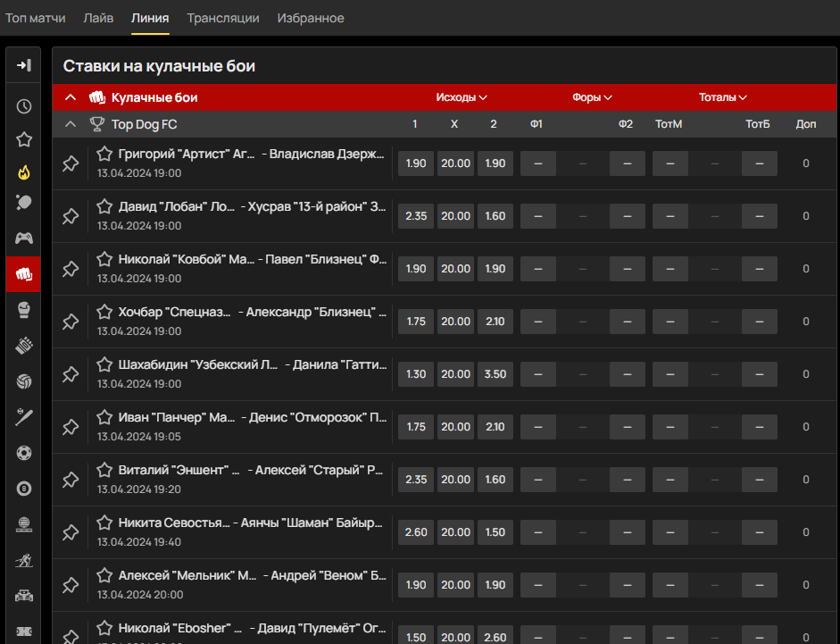
Task: Favorite the Иван "Панчер" match star
Action: 104,417
